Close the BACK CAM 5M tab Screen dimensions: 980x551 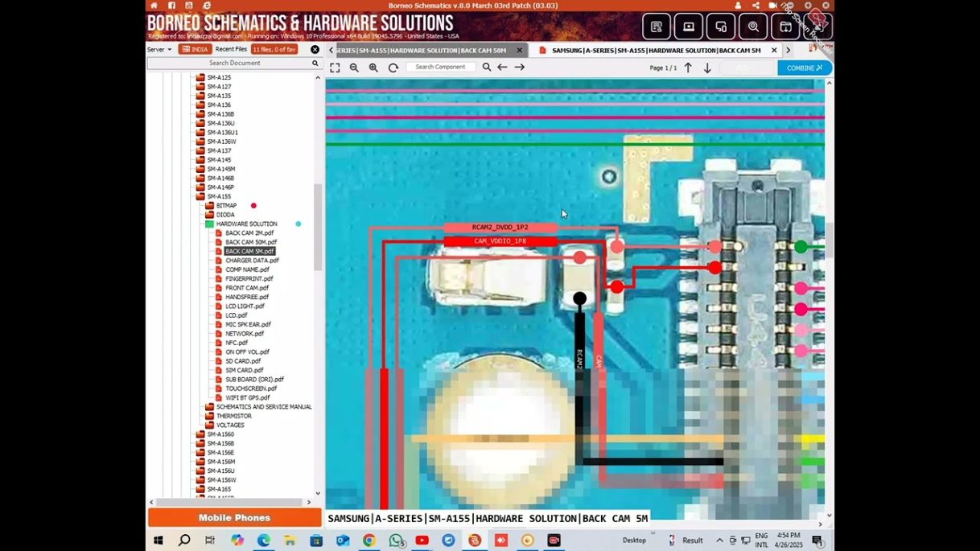pos(774,50)
